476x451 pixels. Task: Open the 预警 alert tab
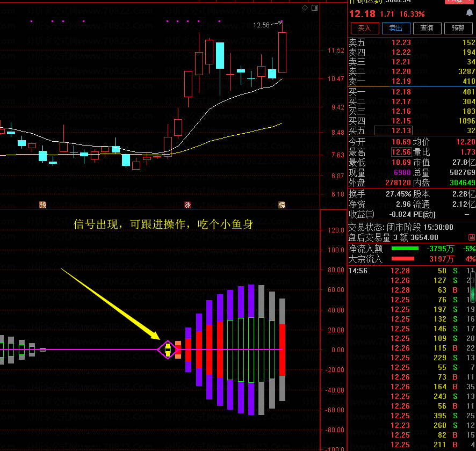[x=458, y=28]
